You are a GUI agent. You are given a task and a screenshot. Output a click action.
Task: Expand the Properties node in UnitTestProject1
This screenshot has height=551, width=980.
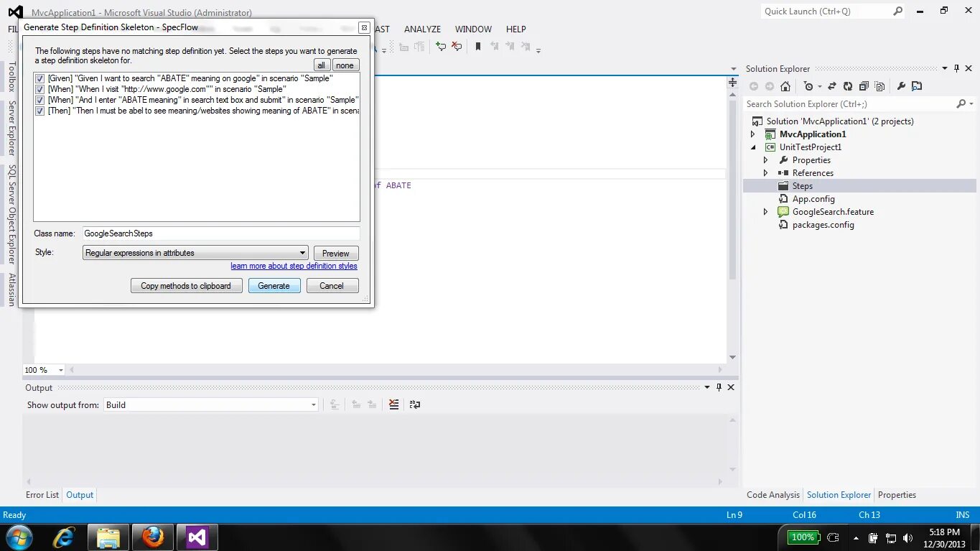point(766,160)
